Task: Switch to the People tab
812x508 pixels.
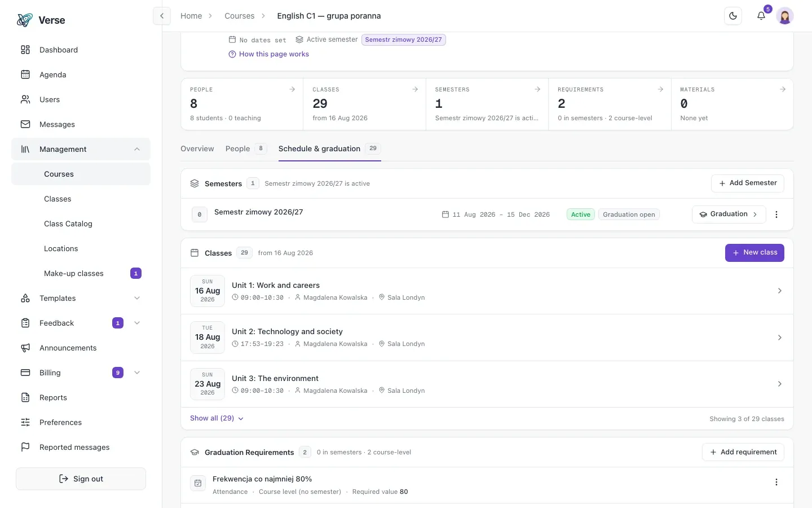Action: [x=246, y=148]
